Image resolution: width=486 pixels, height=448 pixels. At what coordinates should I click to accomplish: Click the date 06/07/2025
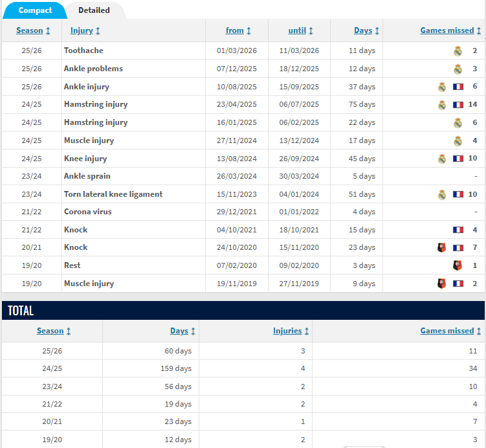click(299, 104)
